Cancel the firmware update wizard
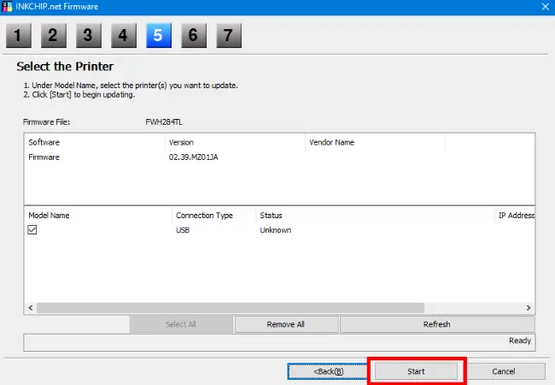This screenshot has width=555, height=385. pos(504,371)
